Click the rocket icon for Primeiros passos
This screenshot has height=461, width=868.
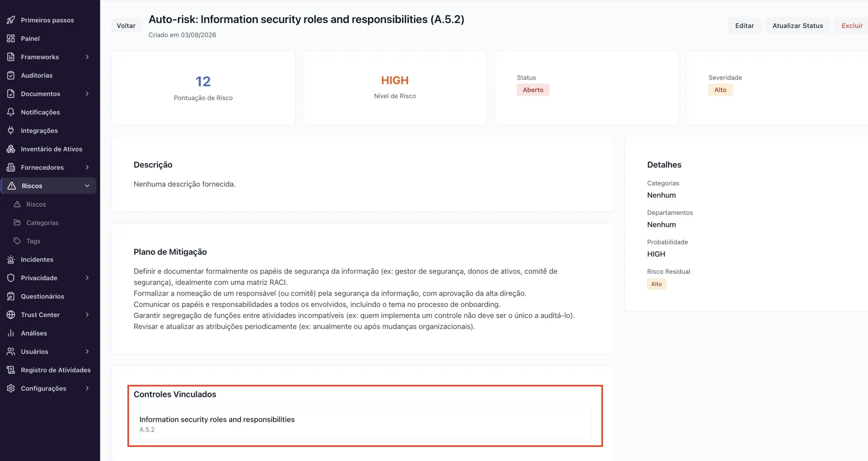point(11,20)
